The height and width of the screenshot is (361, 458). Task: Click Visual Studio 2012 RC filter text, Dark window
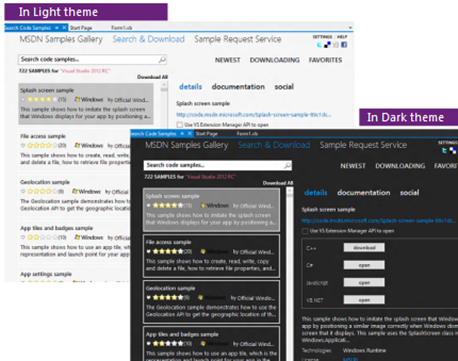pyautogui.click(x=211, y=177)
